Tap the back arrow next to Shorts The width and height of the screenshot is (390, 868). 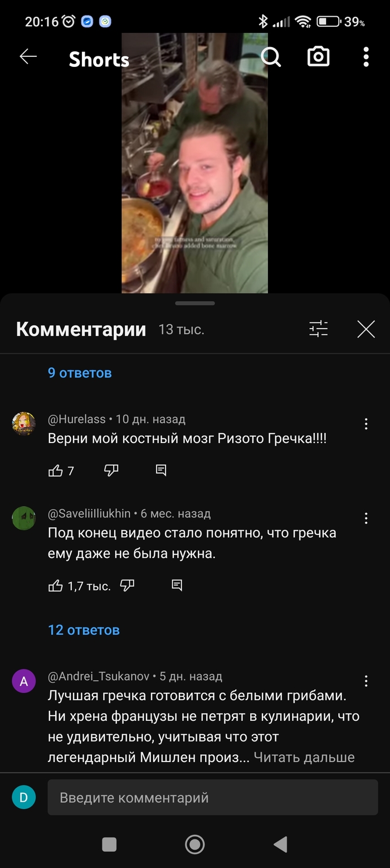coord(28,57)
